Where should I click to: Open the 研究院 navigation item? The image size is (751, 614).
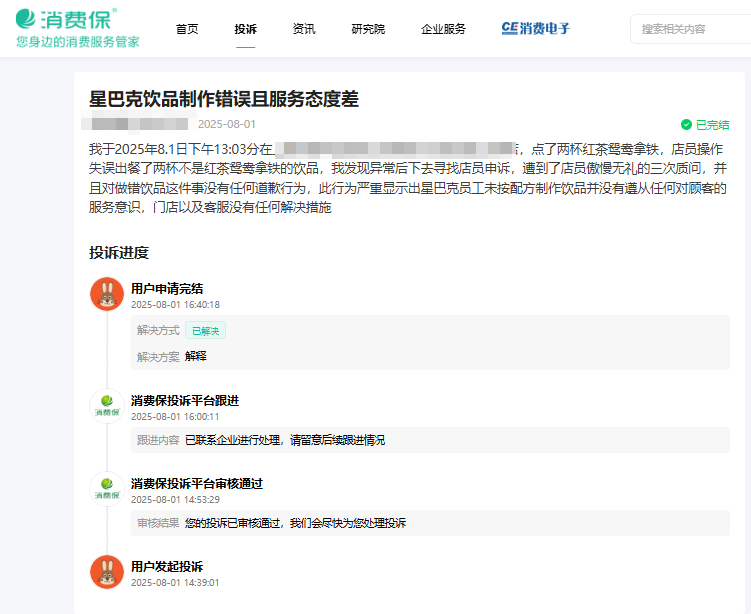click(x=368, y=29)
